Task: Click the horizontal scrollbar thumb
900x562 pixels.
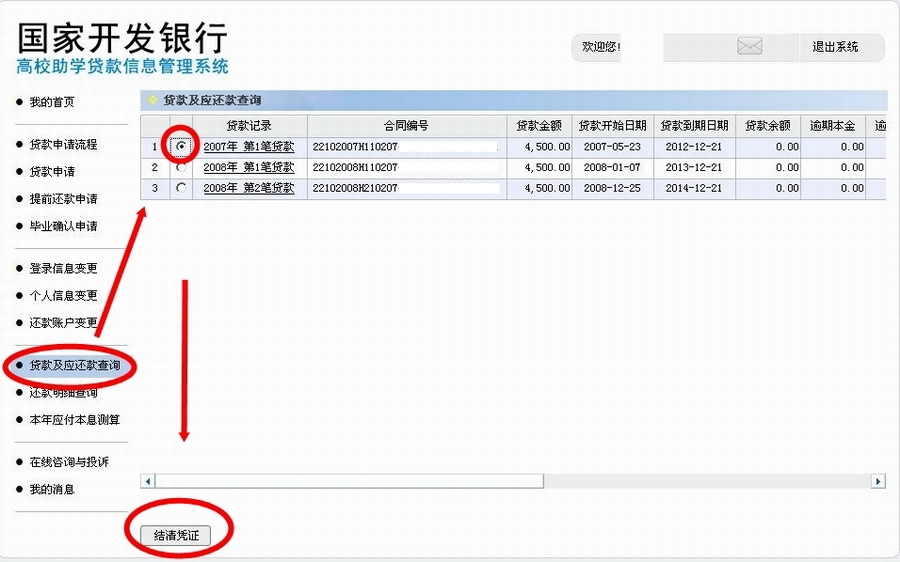Action: pyautogui.click(x=349, y=481)
